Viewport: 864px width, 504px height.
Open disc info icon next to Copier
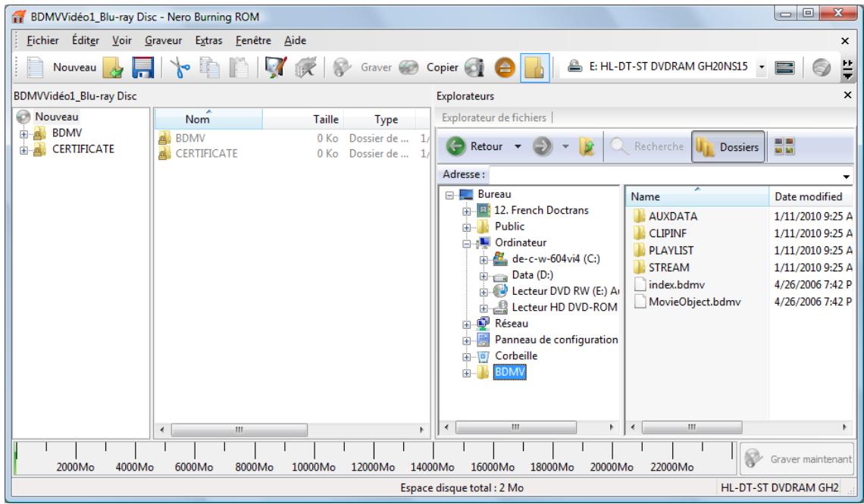(x=474, y=67)
